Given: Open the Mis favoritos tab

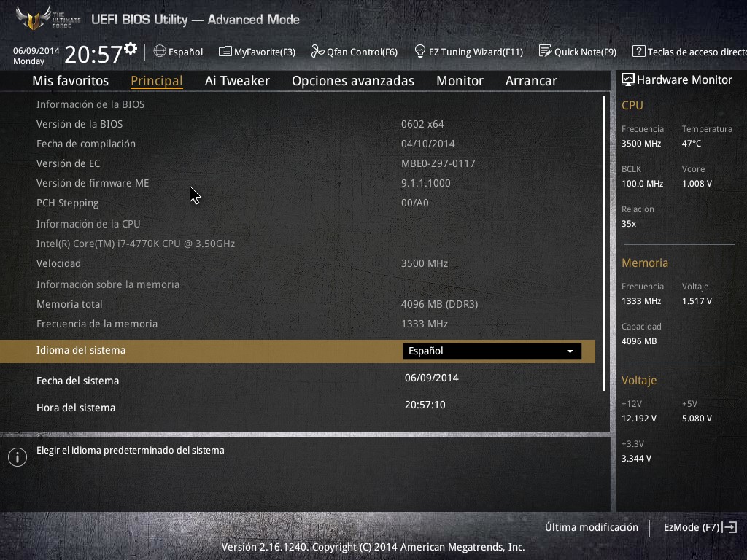Looking at the screenshot, I should 71,81.
